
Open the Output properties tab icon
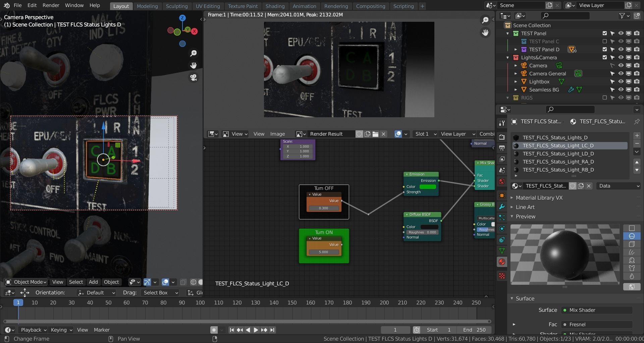pyautogui.click(x=502, y=148)
